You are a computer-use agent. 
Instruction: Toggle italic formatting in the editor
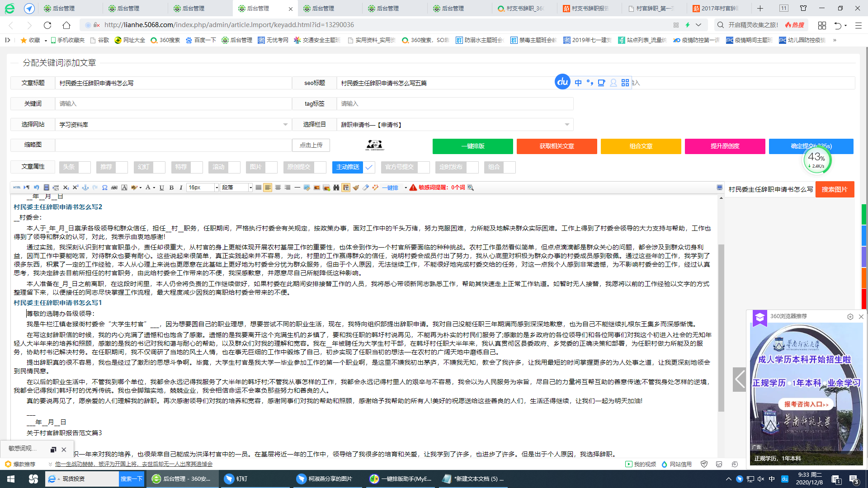click(180, 187)
